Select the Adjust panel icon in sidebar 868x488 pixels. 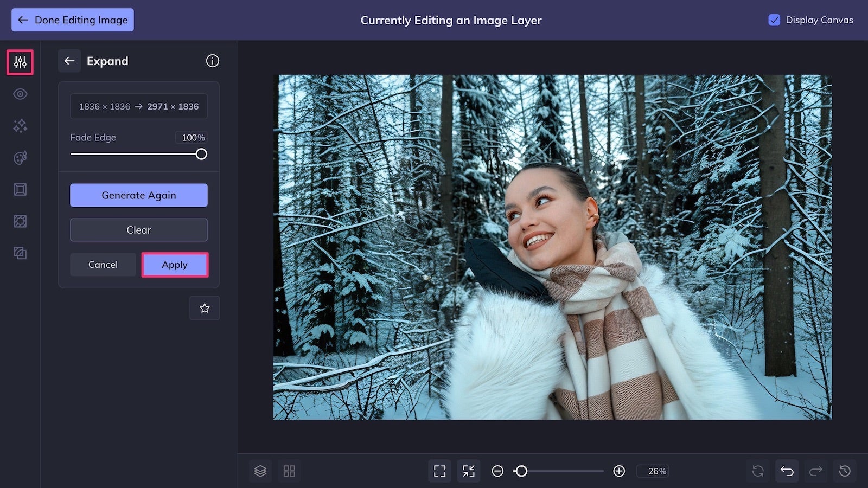tap(20, 62)
